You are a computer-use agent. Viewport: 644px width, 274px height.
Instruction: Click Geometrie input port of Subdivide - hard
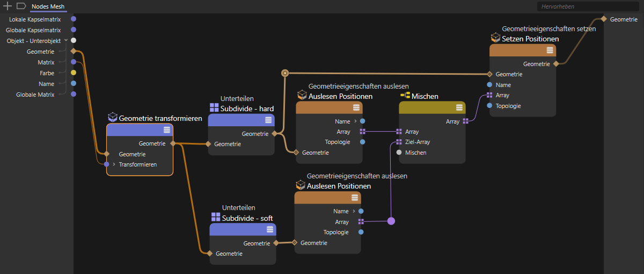point(208,144)
